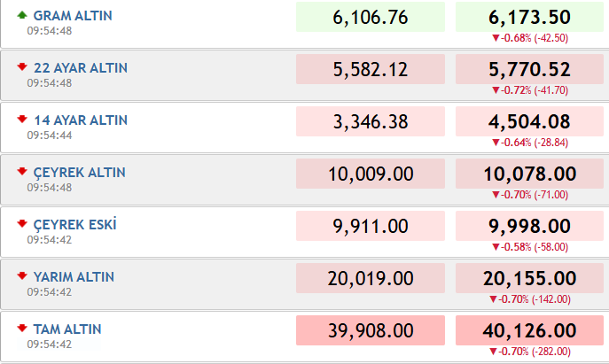Click red down arrow beside ÇEYREK ALTIN
Viewport: 609px width, 364px height.
coord(22,171)
